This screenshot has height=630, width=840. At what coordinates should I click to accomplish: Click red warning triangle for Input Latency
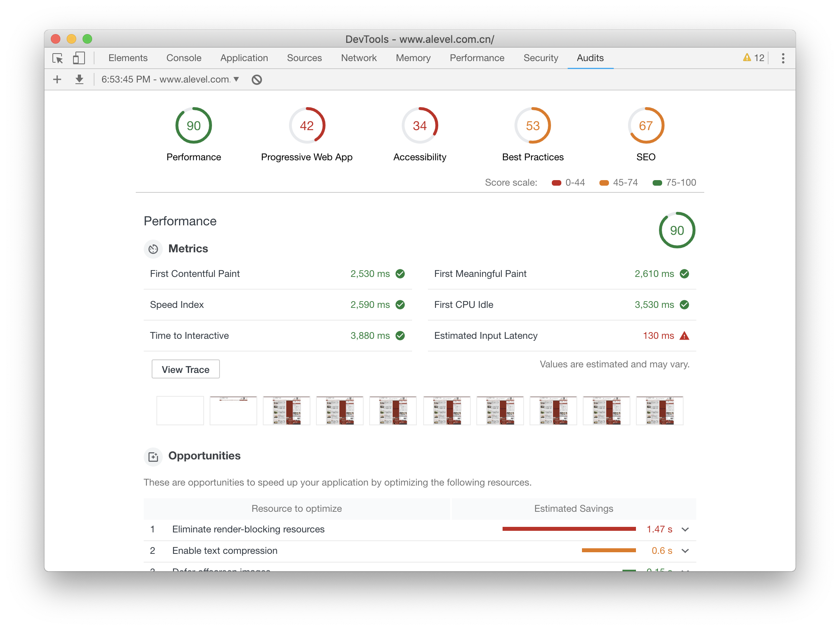click(x=684, y=336)
